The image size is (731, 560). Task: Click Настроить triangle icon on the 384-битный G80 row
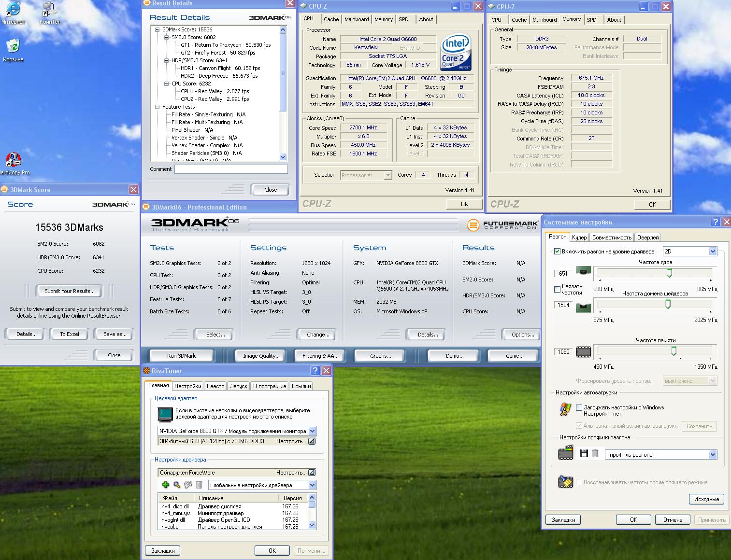point(312,441)
